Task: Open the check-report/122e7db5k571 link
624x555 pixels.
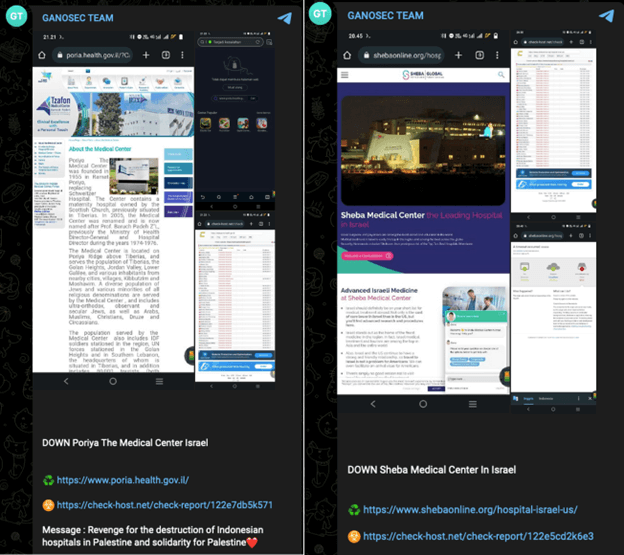Action: click(164, 505)
